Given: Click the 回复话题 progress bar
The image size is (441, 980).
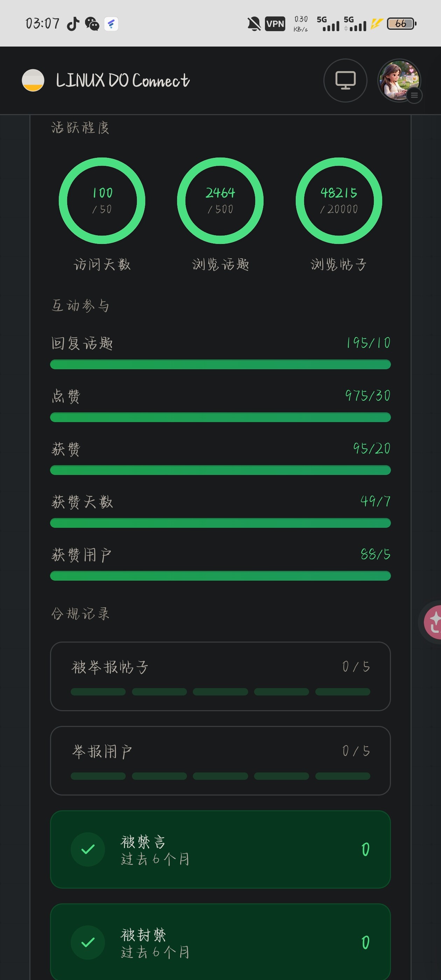Looking at the screenshot, I should (220, 364).
